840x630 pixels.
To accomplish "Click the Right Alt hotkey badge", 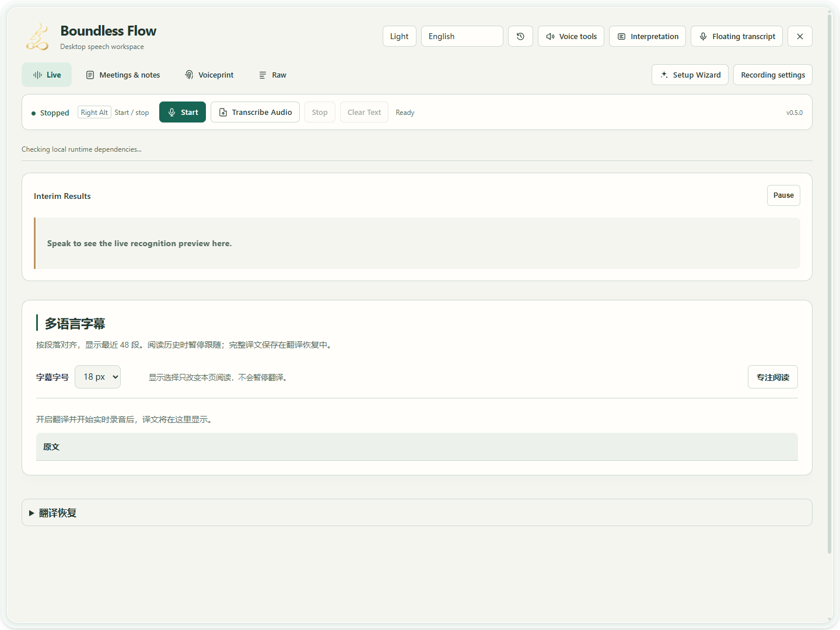I will [94, 113].
